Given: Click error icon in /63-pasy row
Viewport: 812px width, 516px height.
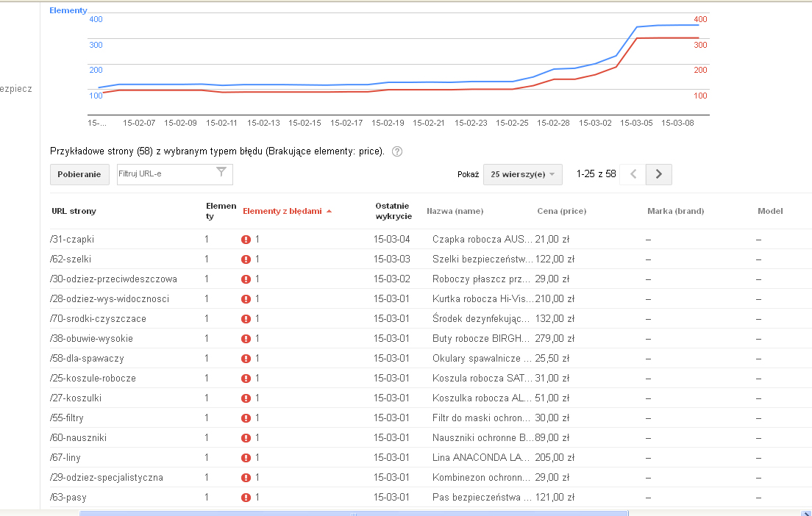Looking at the screenshot, I should point(246,498).
